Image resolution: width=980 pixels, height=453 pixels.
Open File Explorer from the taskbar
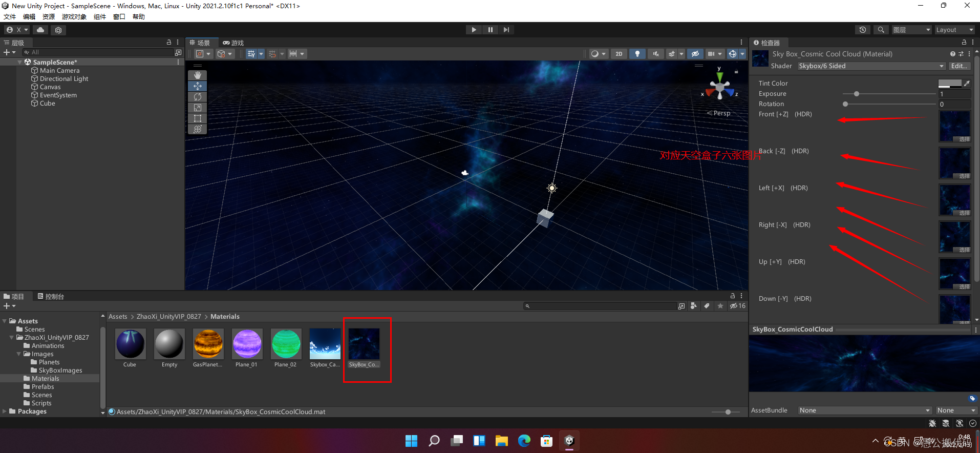[501, 441]
